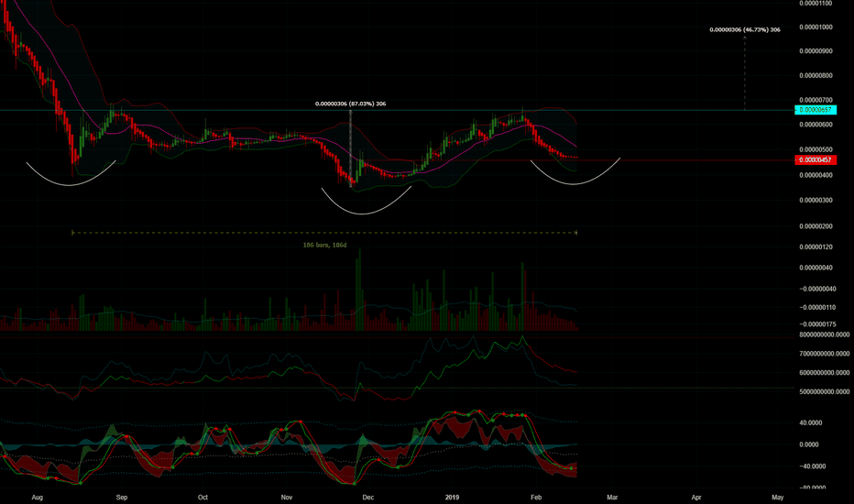Click the 5000000000.0000 indicator axis value

pyautogui.click(x=824, y=392)
